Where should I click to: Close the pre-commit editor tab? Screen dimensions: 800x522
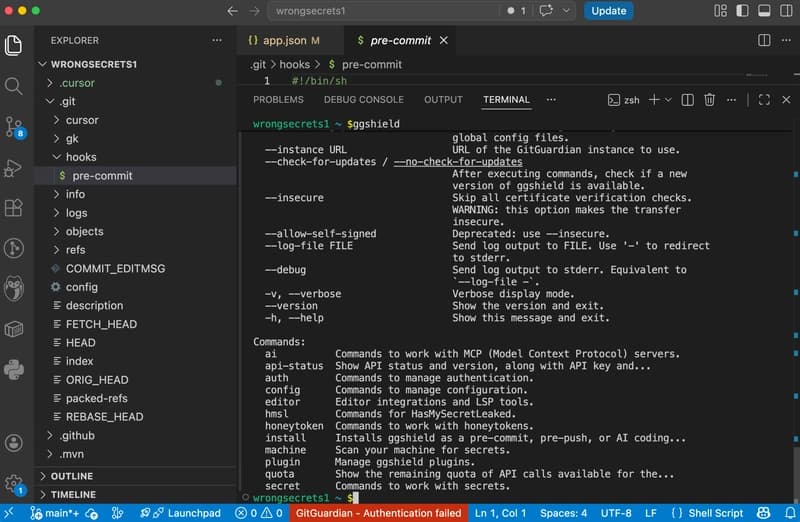click(x=444, y=40)
